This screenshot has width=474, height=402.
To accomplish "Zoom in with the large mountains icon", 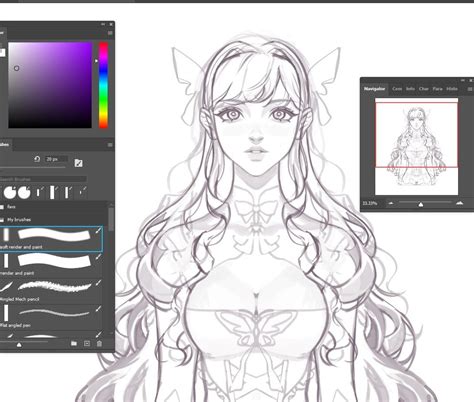I will [459, 203].
